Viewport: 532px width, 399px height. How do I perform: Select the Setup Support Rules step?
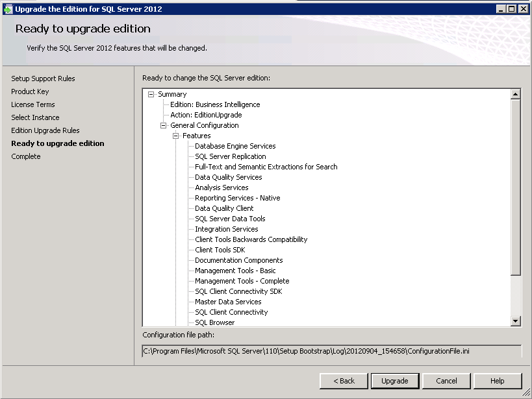pyautogui.click(x=43, y=79)
